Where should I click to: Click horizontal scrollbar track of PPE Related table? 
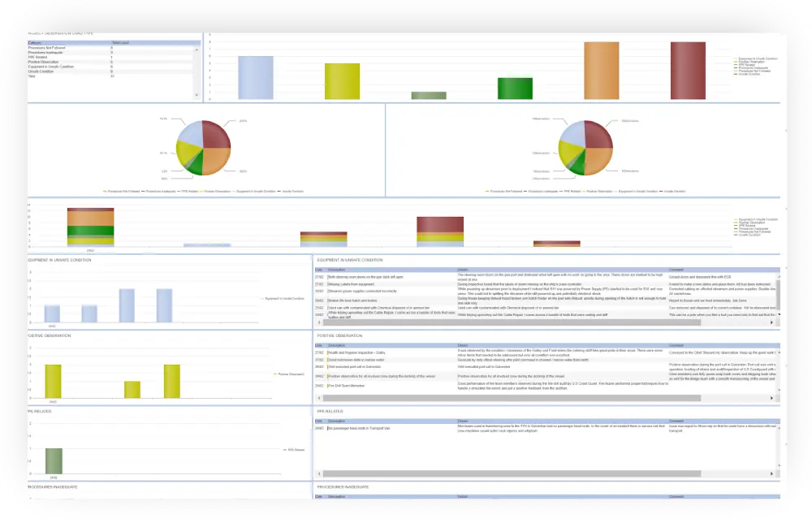pyautogui.click(x=512, y=473)
